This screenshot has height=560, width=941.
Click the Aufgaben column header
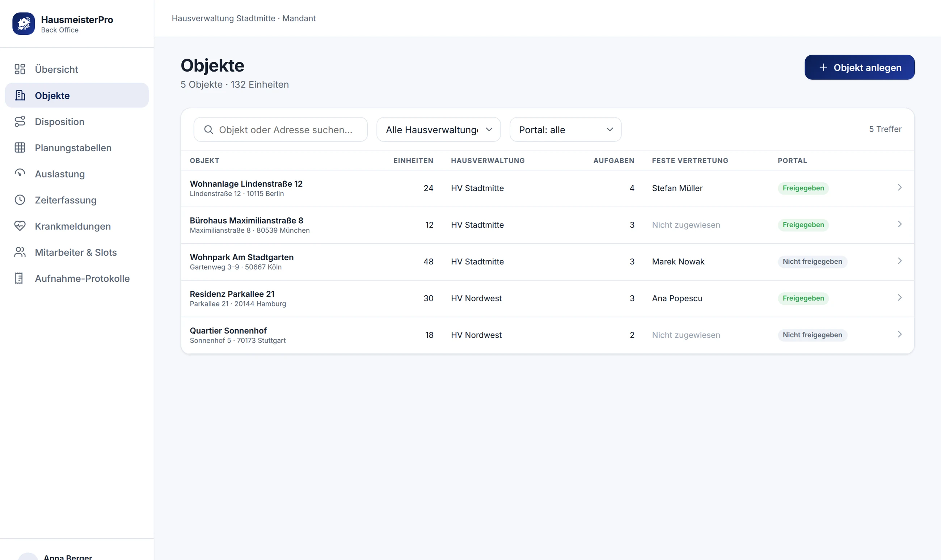[613, 160]
